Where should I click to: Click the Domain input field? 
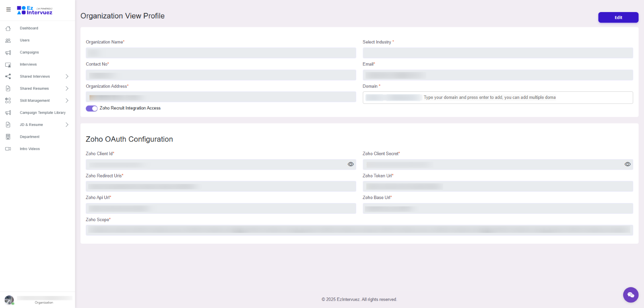tap(523, 98)
